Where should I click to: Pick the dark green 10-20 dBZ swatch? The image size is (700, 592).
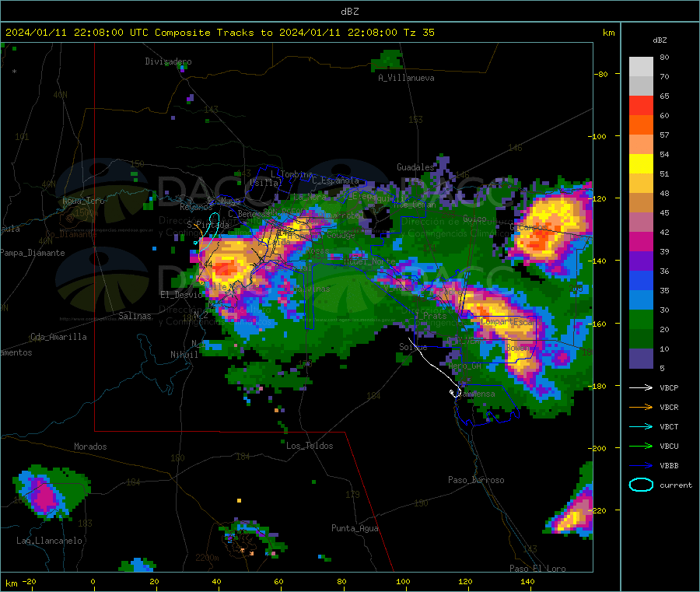tap(641, 338)
